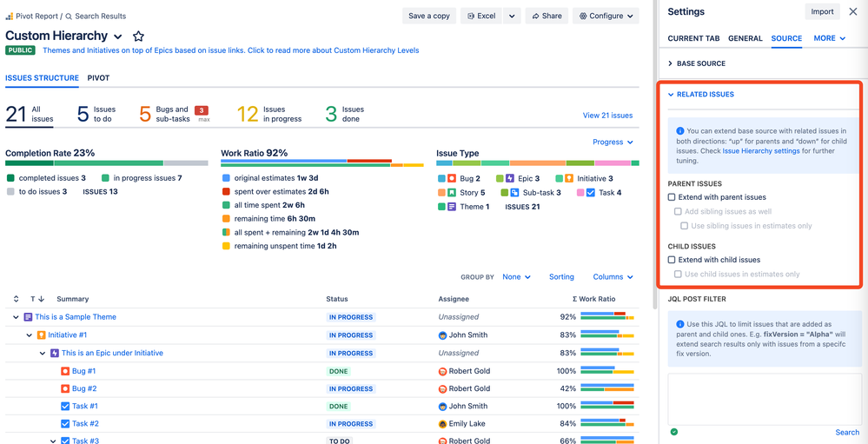Open the Configure dropdown
The image size is (868, 444).
click(x=606, y=16)
